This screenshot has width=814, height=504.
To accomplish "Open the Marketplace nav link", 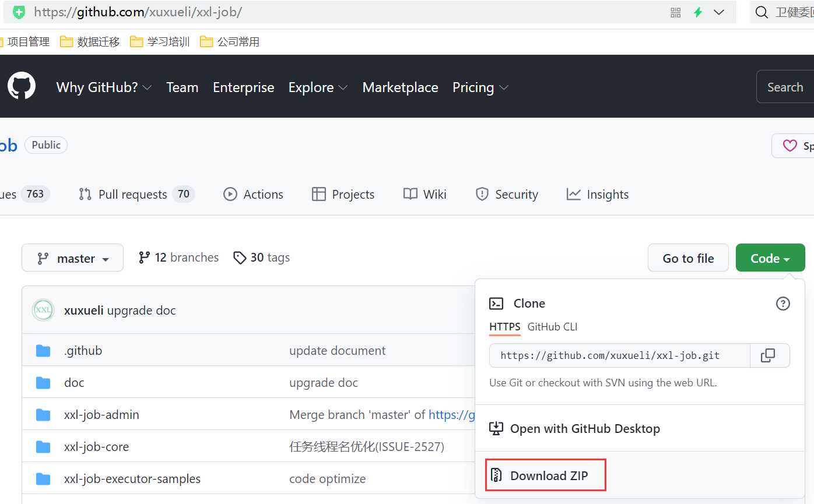I will [x=401, y=87].
